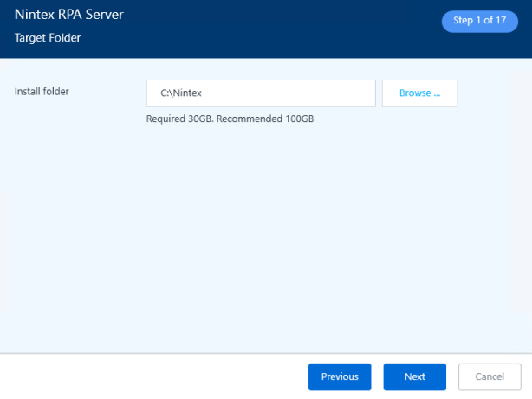Click the number 17 in the step indicator

click(x=501, y=21)
